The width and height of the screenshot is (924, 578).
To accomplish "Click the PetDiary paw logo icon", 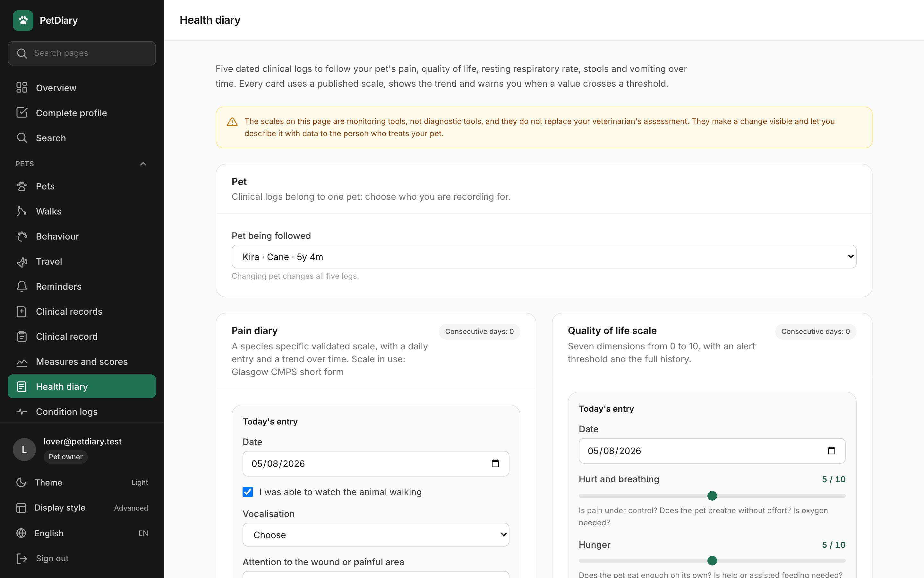I will 23,20.
